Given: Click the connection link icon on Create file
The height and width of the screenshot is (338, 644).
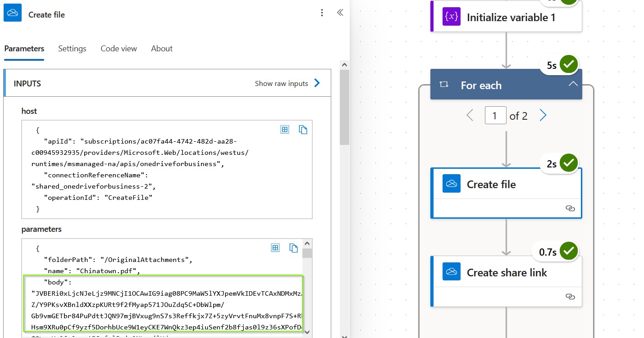Looking at the screenshot, I should click(x=570, y=208).
